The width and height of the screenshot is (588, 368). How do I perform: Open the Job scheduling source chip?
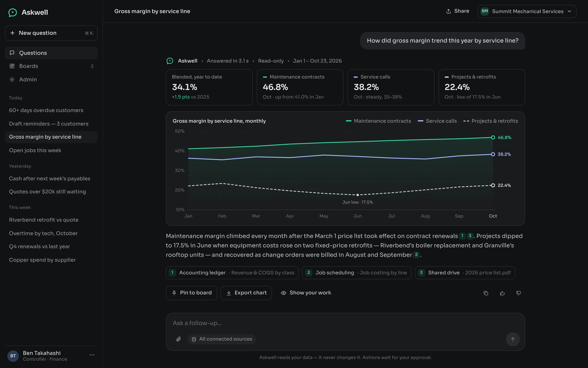[x=357, y=273]
